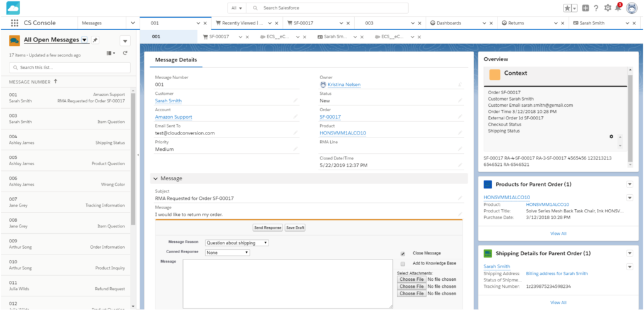This screenshot has width=644, height=311.
Task: Switch to the Returns workspace tab
Action: pos(516,23)
